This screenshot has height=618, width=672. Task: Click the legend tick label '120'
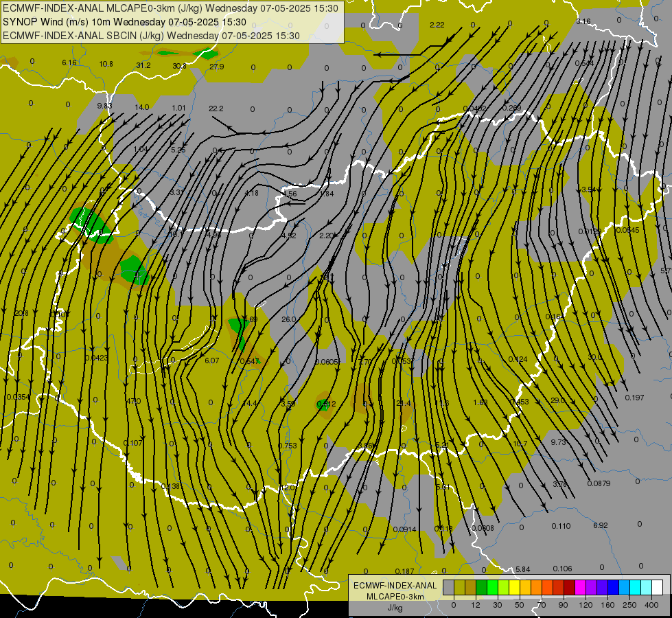585,605
